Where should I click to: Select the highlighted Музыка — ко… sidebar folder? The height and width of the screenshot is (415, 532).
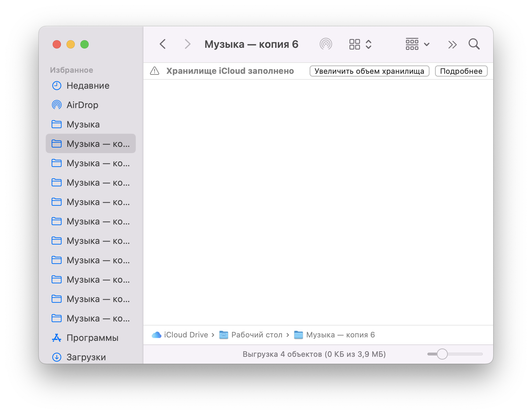pyautogui.click(x=91, y=143)
